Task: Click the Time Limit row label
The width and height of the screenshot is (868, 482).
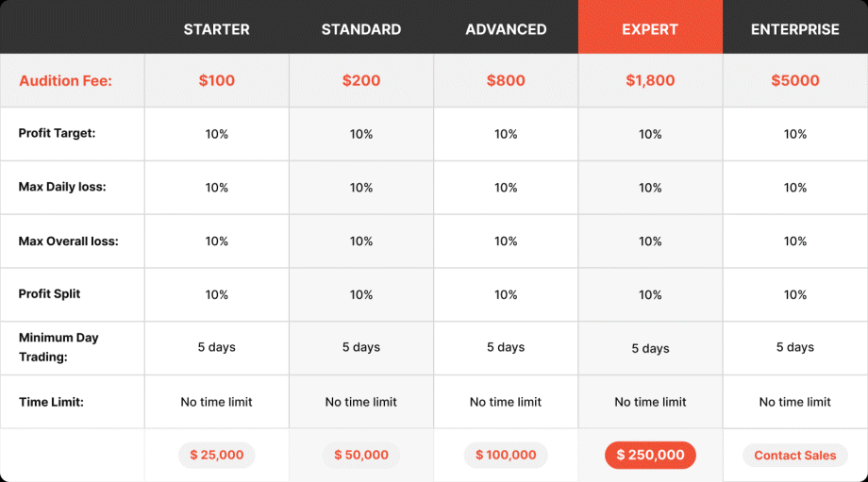Action: (x=51, y=403)
